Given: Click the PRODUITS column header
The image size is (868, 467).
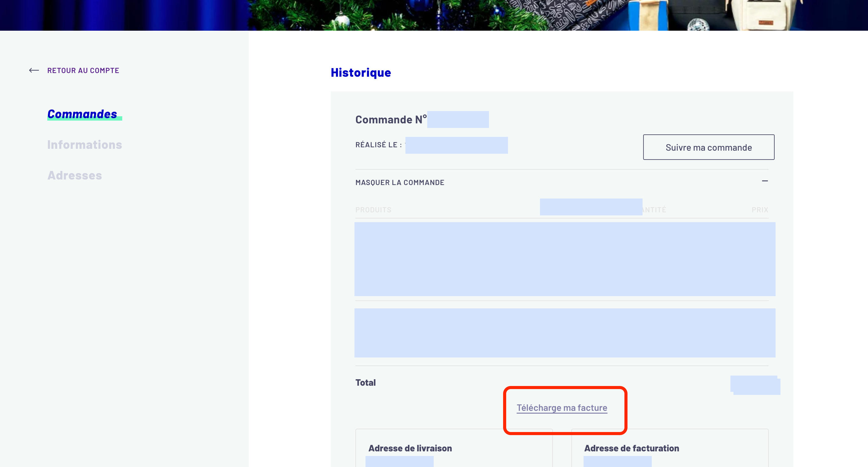Looking at the screenshot, I should (373, 210).
